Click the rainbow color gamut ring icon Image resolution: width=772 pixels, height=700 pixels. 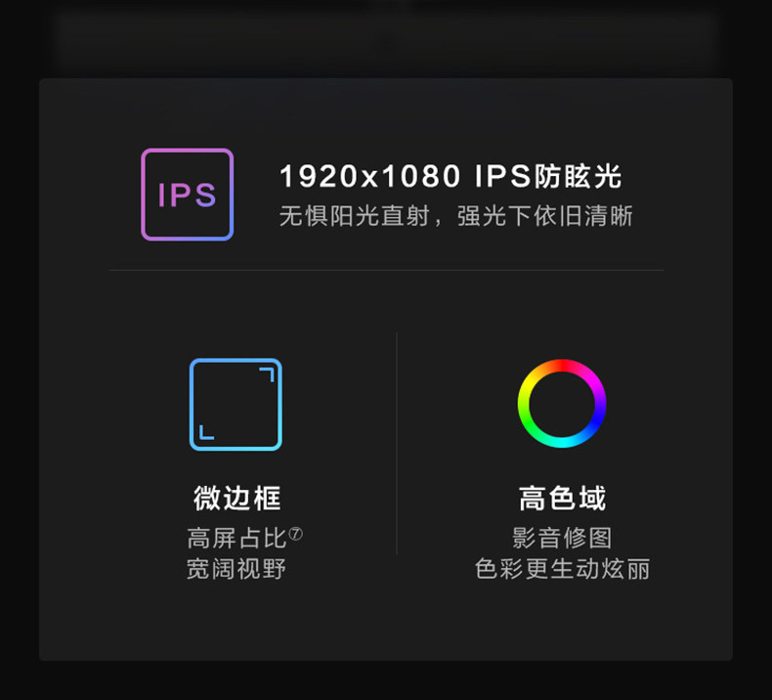[x=562, y=404]
